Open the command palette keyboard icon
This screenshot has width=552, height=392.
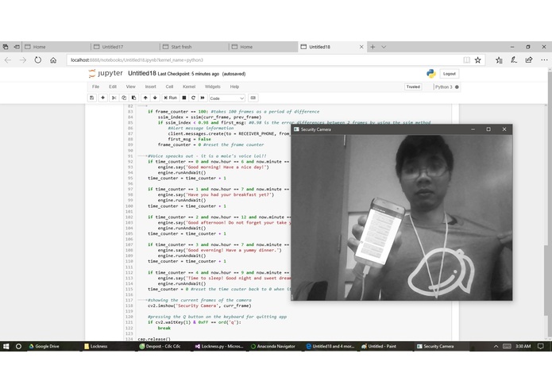tap(253, 98)
